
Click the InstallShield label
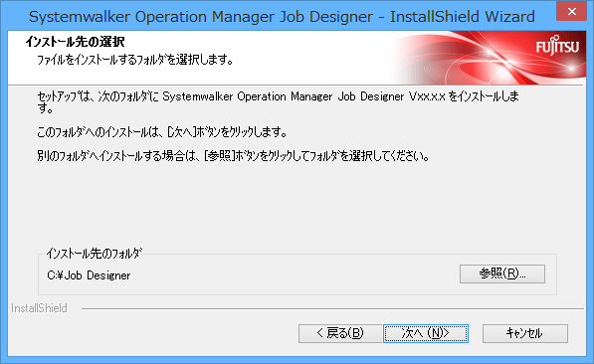(39, 308)
